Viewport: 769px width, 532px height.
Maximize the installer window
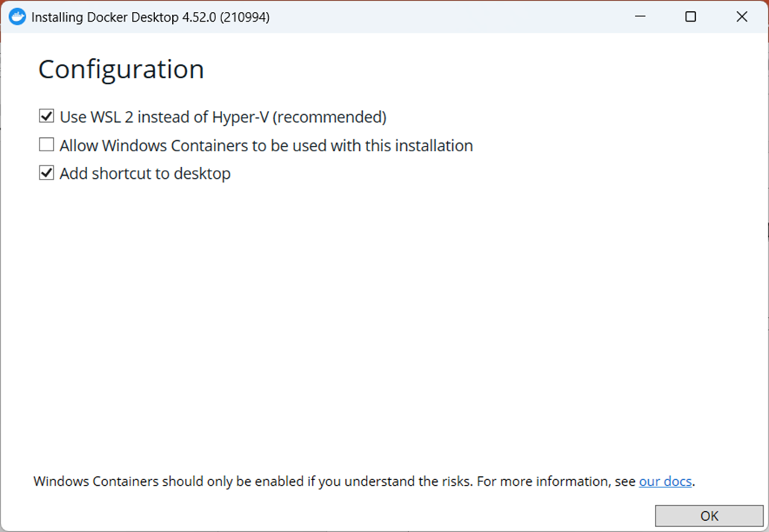point(690,16)
